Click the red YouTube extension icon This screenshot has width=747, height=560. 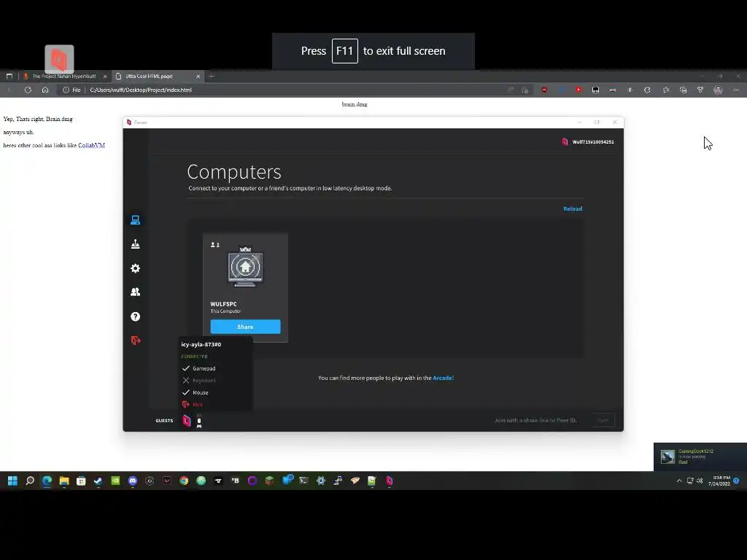click(578, 90)
